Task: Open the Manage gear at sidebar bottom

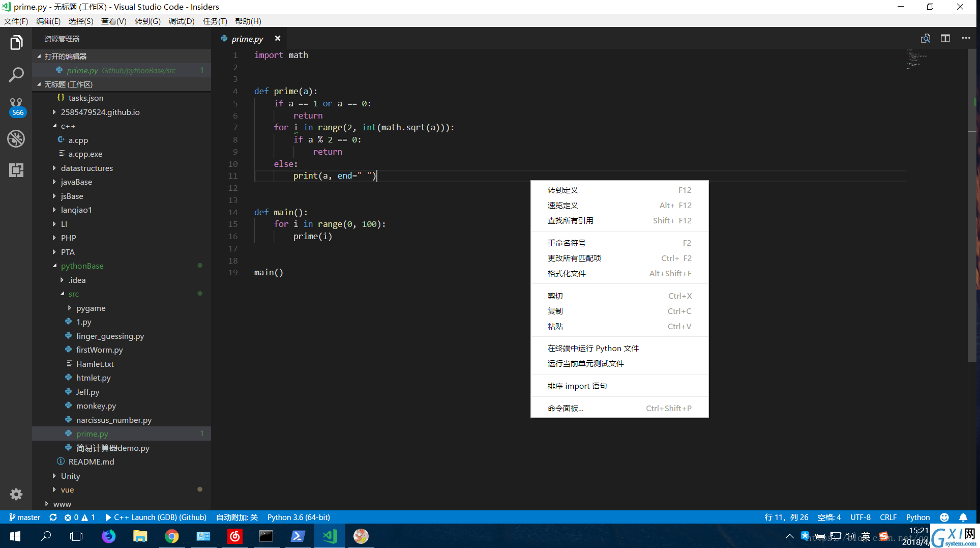Action: click(16, 494)
